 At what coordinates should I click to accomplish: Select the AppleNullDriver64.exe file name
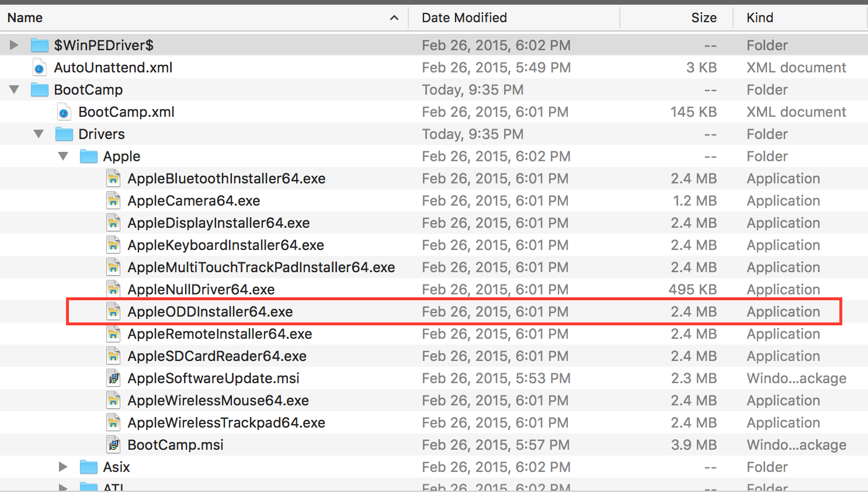(x=201, y=289)
